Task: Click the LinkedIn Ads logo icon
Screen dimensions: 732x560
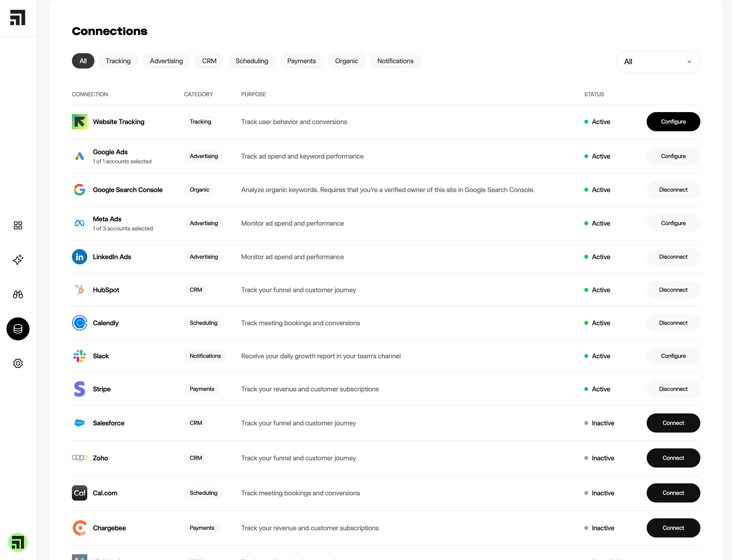Action: [x=79, y=257]
